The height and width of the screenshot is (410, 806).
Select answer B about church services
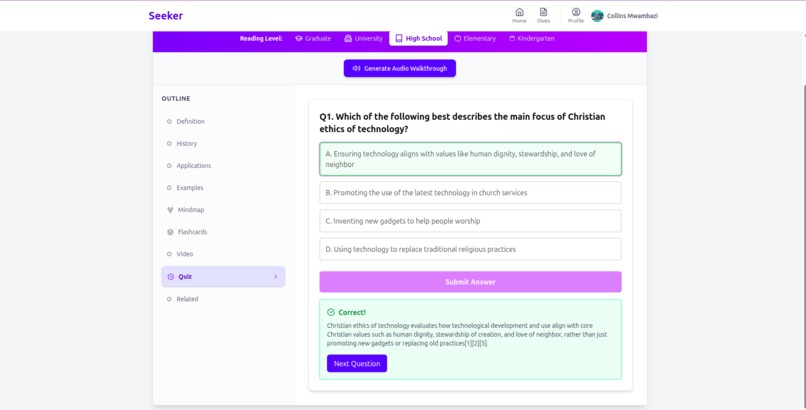(x=470, y=193)
